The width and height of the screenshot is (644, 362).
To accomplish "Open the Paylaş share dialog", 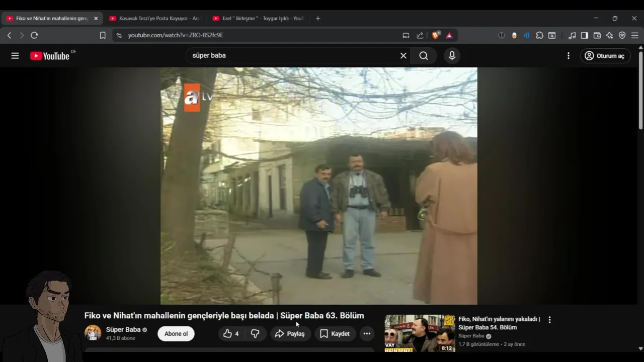I will [x=290, y=333].
